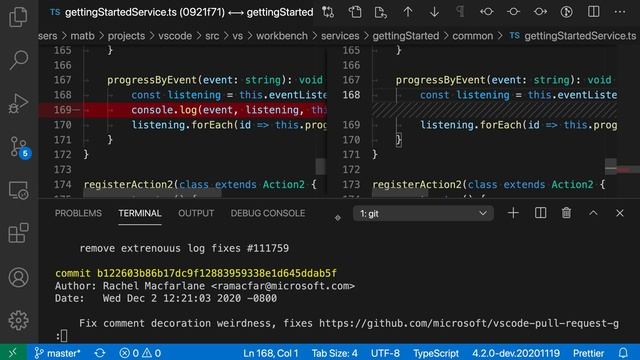Viewport: 640px width, 360px height.
Task: Click the remote window indicator in status bar
Action: (13, 353)
